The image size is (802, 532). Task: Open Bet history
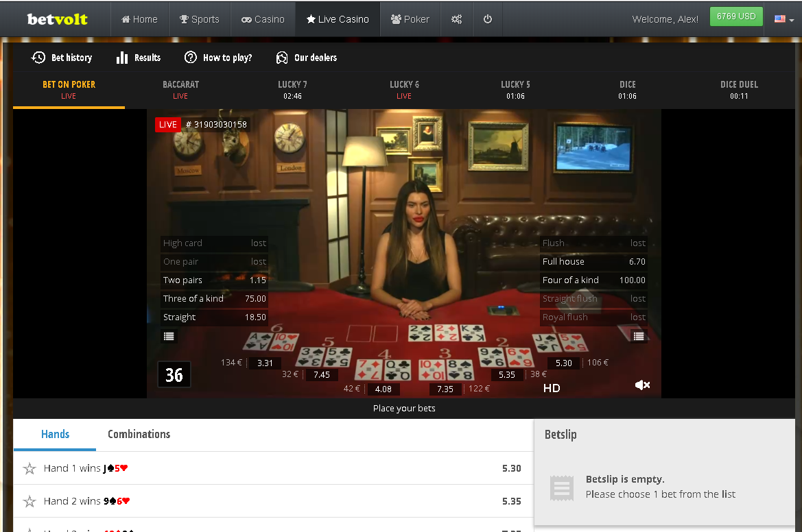62,58
